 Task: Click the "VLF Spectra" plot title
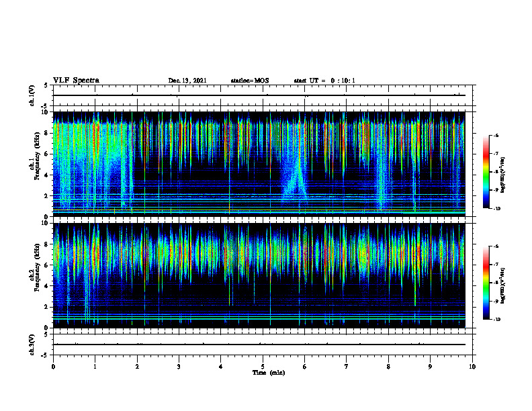click(x=76, y=81)
